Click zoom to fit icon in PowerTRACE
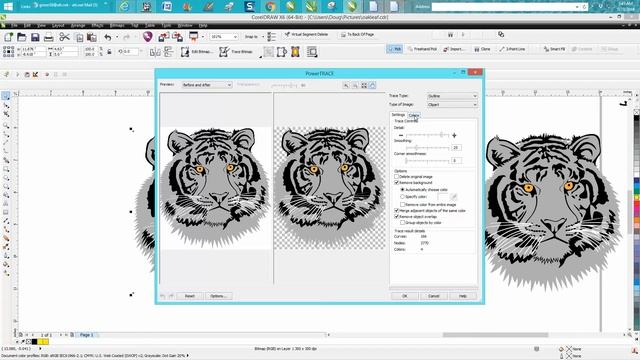Viewport: 640px width, 360px height. [364, 85]
